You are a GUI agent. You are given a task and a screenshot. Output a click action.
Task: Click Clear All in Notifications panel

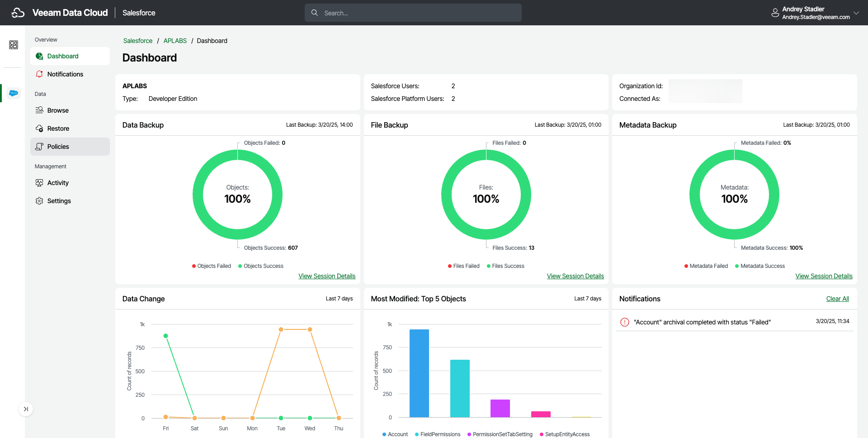(x=837, y=299)
